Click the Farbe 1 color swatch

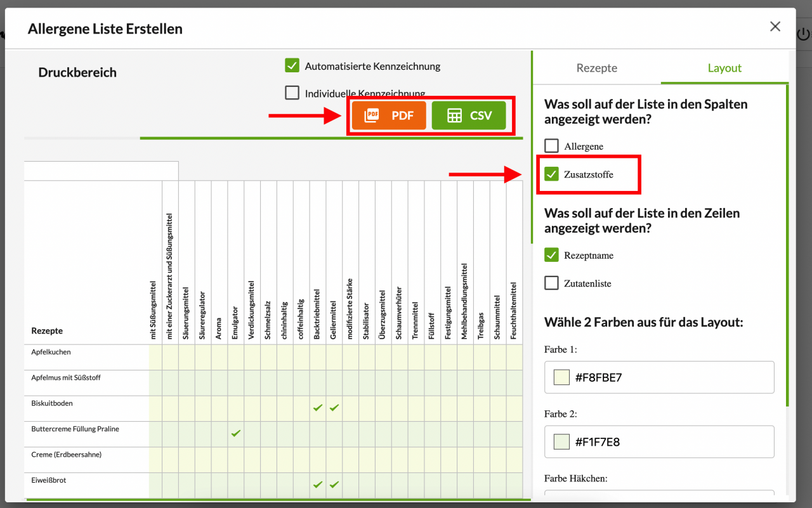tap(561, 378)
